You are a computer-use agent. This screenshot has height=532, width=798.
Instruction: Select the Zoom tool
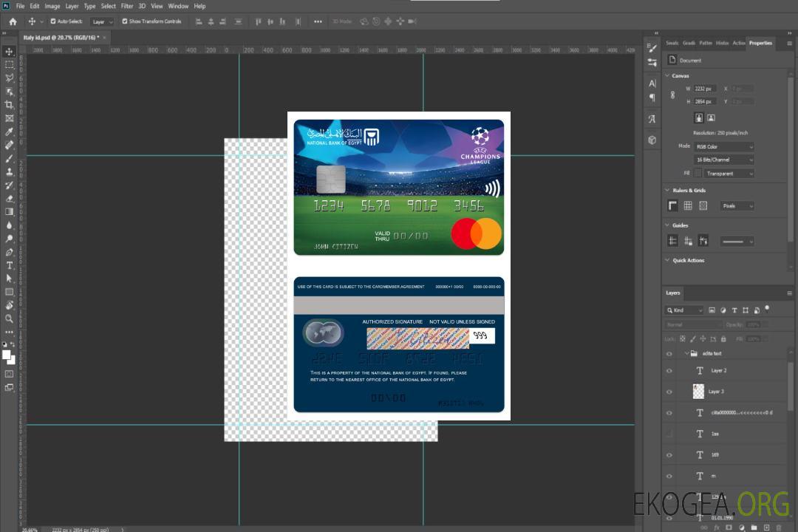9,318
